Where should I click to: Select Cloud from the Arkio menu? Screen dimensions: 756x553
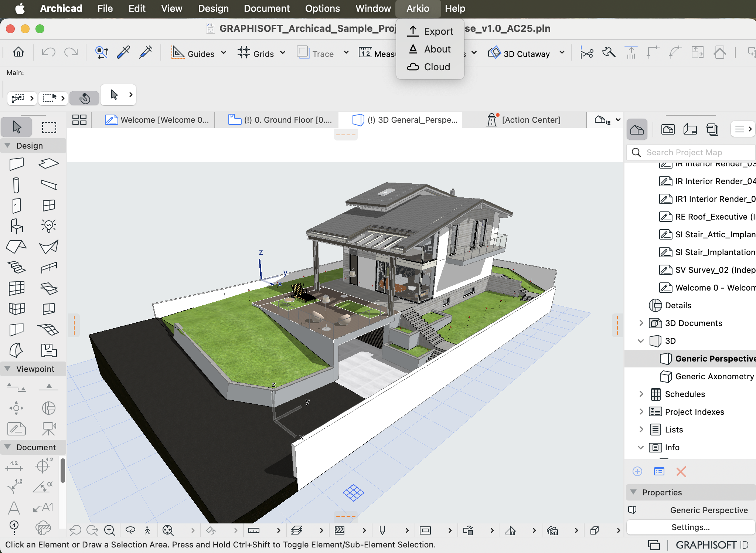coord(437,67)
